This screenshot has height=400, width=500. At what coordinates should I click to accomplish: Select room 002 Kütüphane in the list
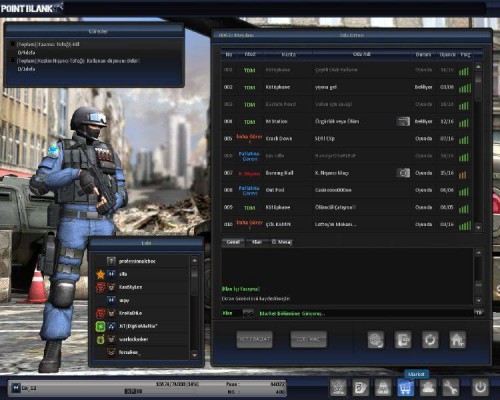(x=347, y=87)
